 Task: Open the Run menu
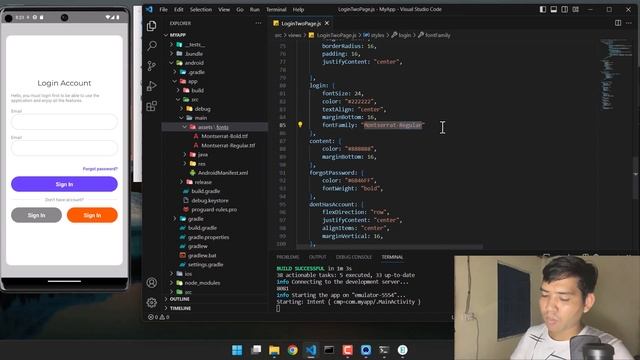pyautogui.click(x=255, y=9)
